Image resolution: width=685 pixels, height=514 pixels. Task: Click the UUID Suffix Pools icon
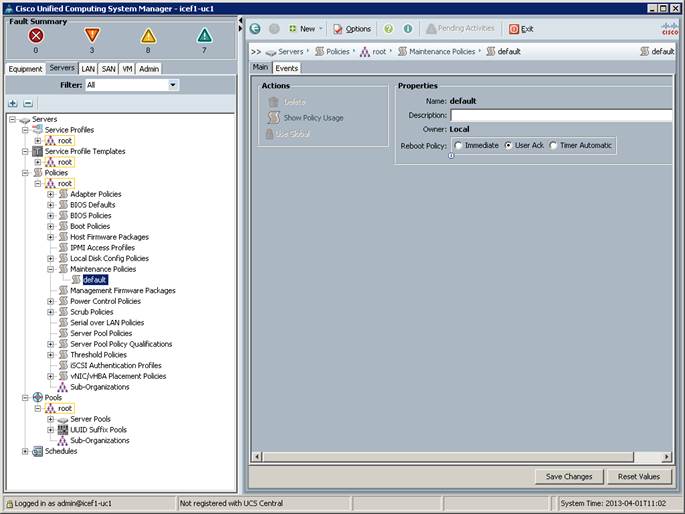[x=63, y=430]
